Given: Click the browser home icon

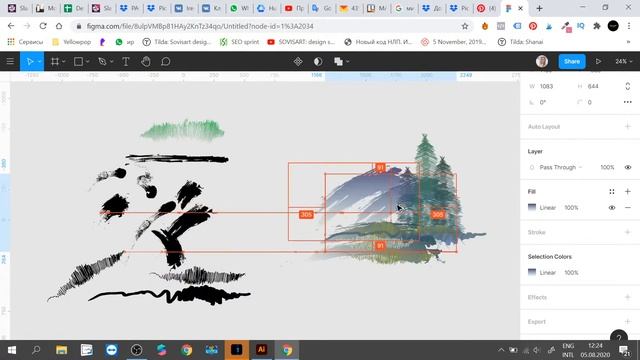Looking at the screenshot, I should pos(59,26).
